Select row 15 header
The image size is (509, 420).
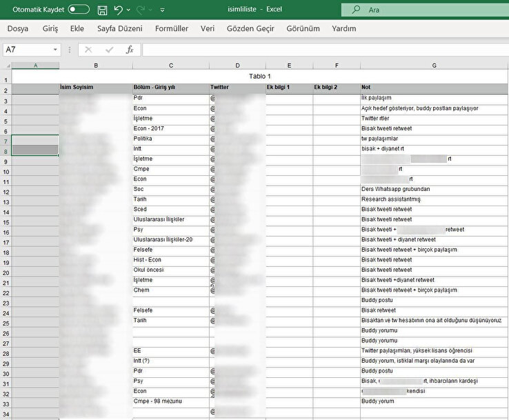pyautogui.click(x=6, y=220)
